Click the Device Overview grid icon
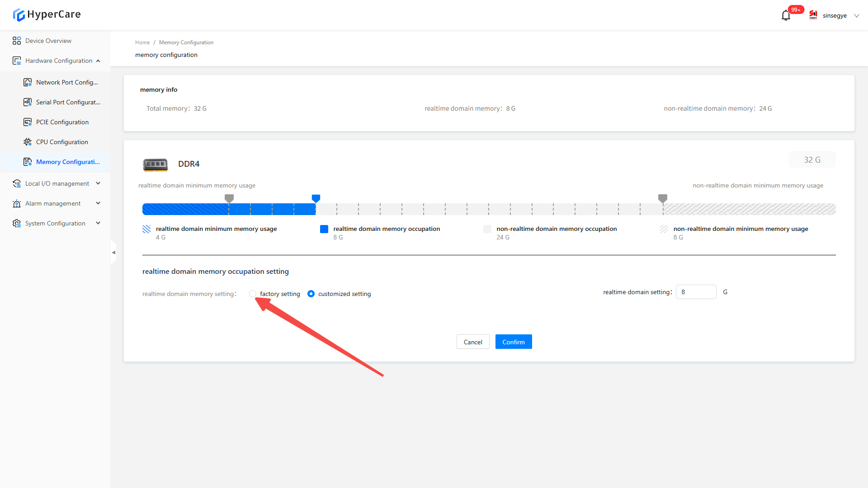This screenshot has width=868, height=488. 17,41
